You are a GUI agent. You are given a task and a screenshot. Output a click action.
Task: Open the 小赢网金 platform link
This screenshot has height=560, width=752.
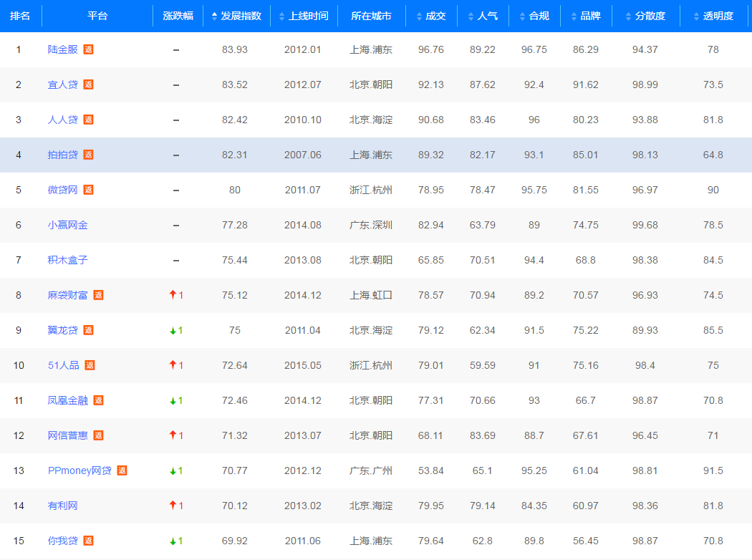coord(68,225)
